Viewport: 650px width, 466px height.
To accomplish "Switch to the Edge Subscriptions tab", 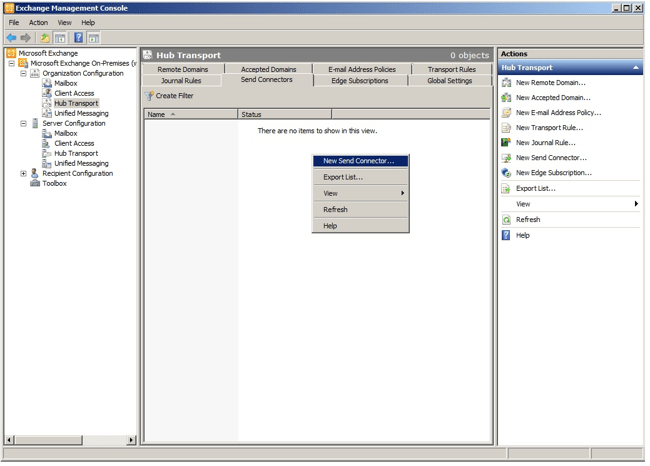I will click(x=360, y=80).
